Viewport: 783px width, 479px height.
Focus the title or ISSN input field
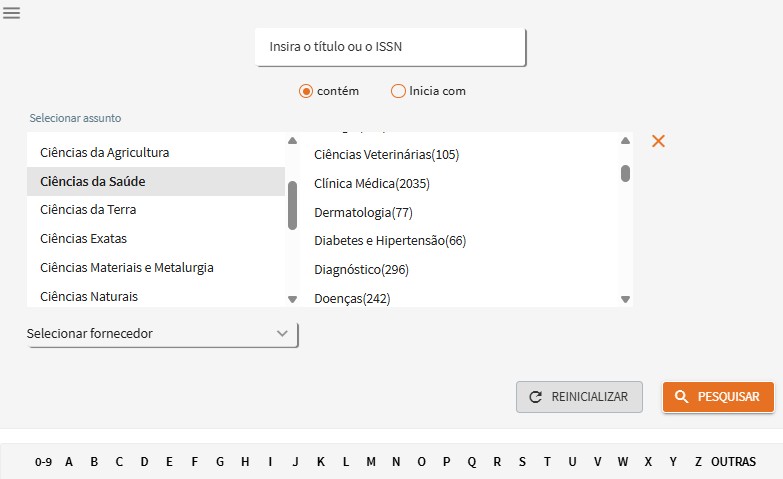click(390, 47)
